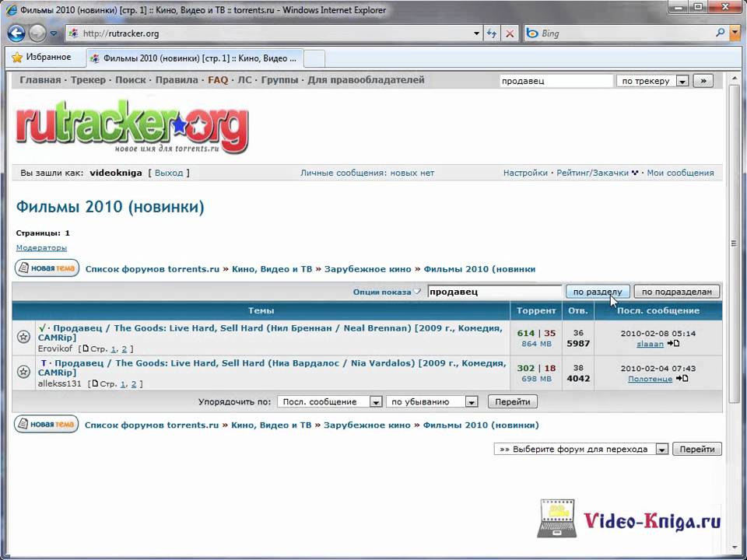Click the address bar with rutracker.org URL
747x560 pixels.
click(x=269, y=33)
